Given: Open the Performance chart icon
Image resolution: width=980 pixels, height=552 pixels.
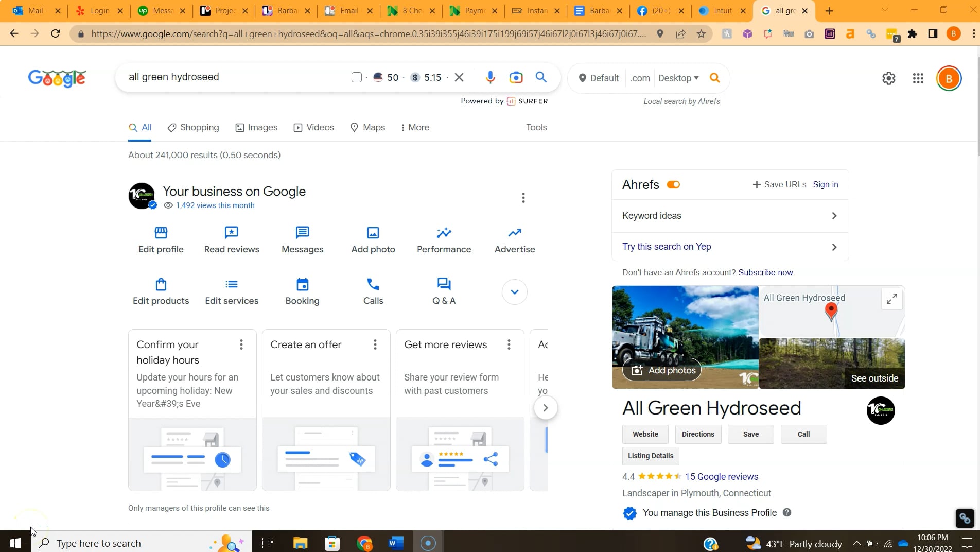Looking at the screenshot, I should coord(444,233).
